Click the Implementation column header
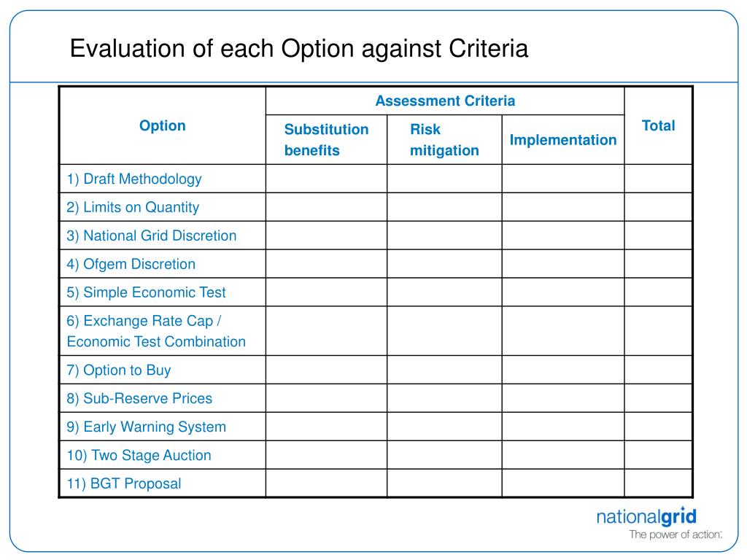This screenshot has width=747, height=560. coord(563,140)
